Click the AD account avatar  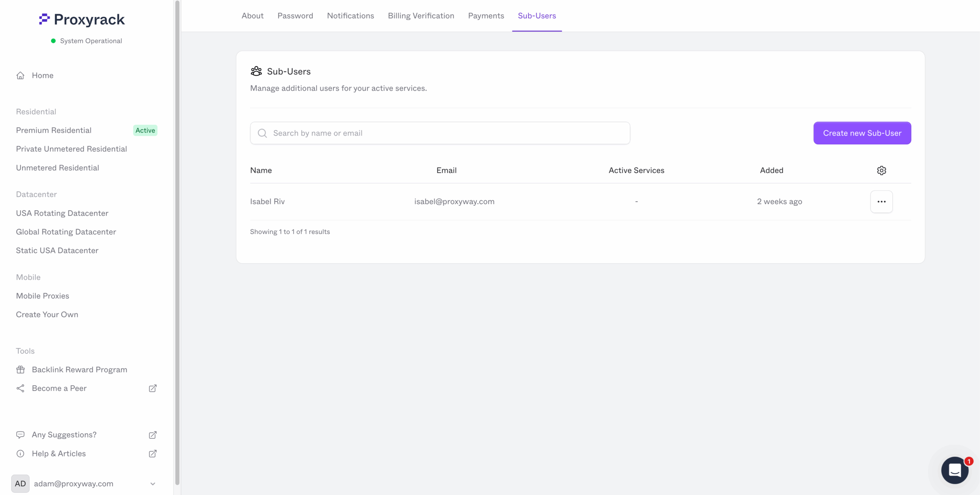click(x=20, y=484)
